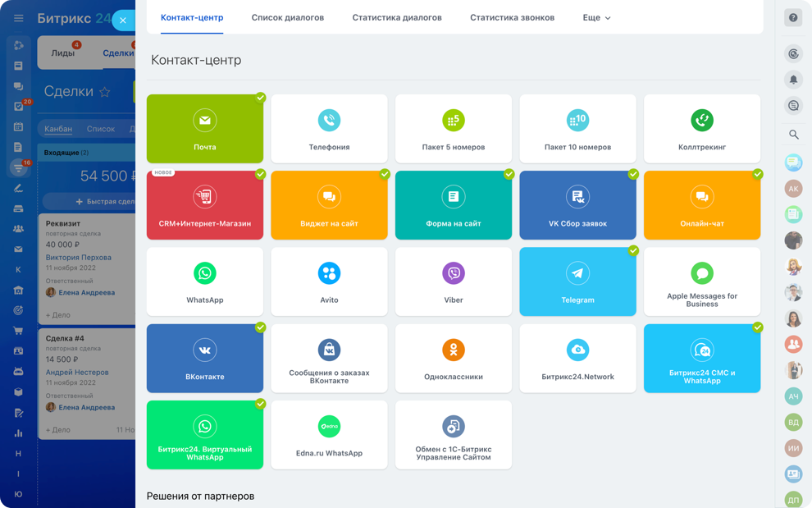Open Apple Messages for Business tile
Image resolution: width=812 pixels, height=508 pixels.
tap(702, 281)
